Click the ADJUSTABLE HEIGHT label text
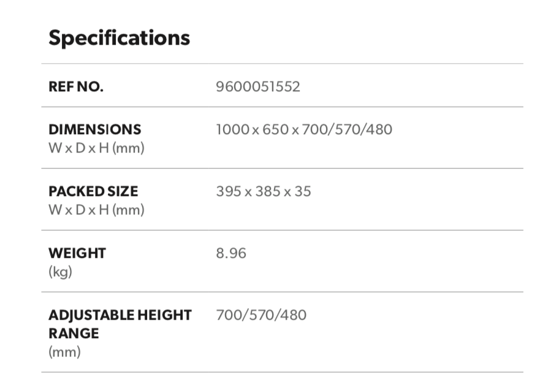 point(120,315)
